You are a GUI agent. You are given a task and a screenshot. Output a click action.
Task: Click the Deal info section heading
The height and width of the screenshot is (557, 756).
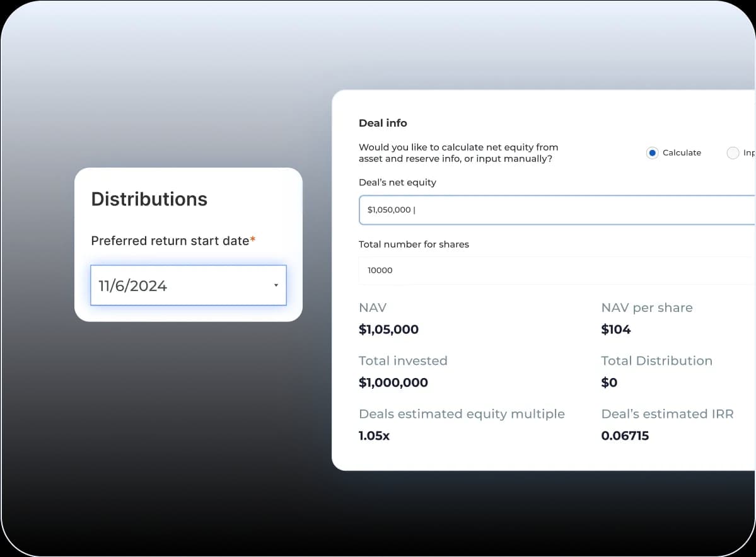pyautogui.click(x=383, y=123)
